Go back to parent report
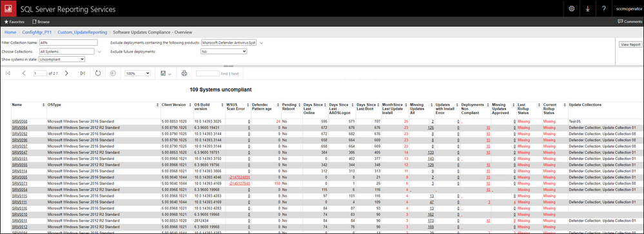 (x=113, y=73)
